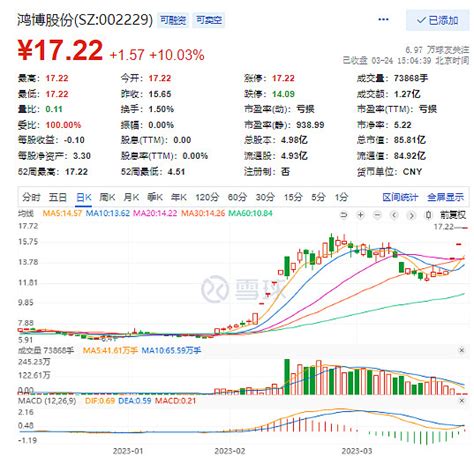The width and height of the screenshot is (474, 457).
Task: Click the 2023-03 date axis marker
Action: (x=357, y=451)
